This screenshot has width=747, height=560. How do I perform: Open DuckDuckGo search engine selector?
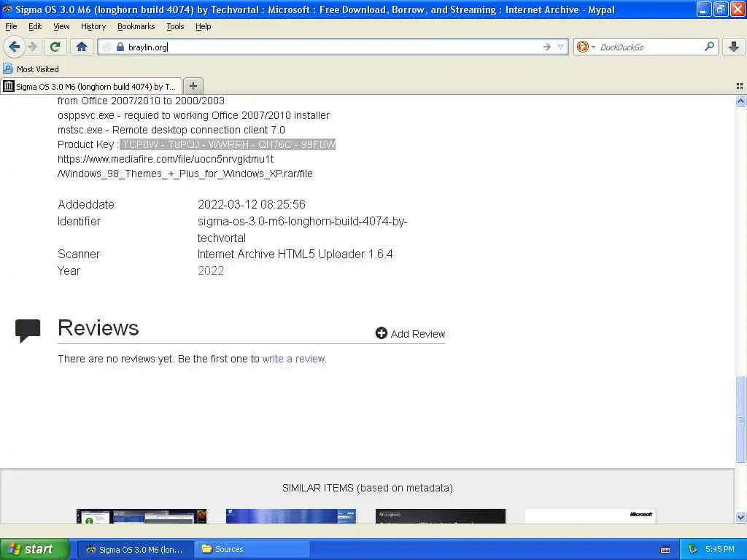[x=586, y=47]
